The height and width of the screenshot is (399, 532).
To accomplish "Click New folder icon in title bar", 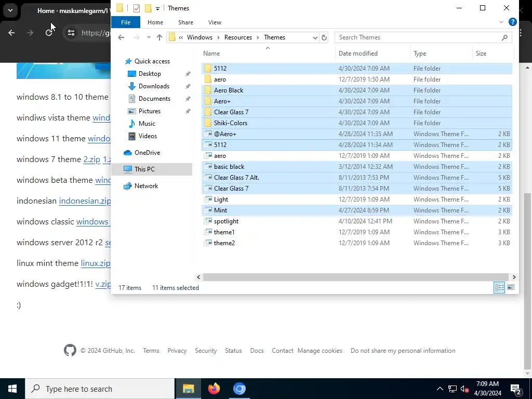I will coord(148,8).
